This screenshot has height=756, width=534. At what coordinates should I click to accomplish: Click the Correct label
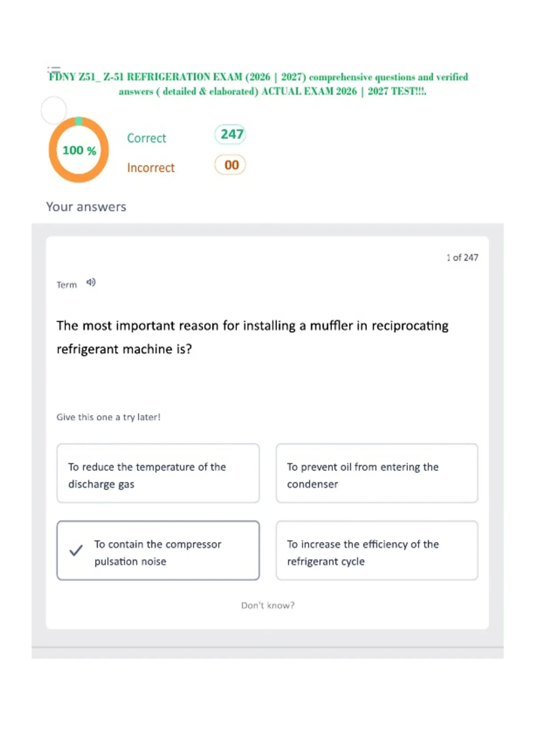coord(146,138)
